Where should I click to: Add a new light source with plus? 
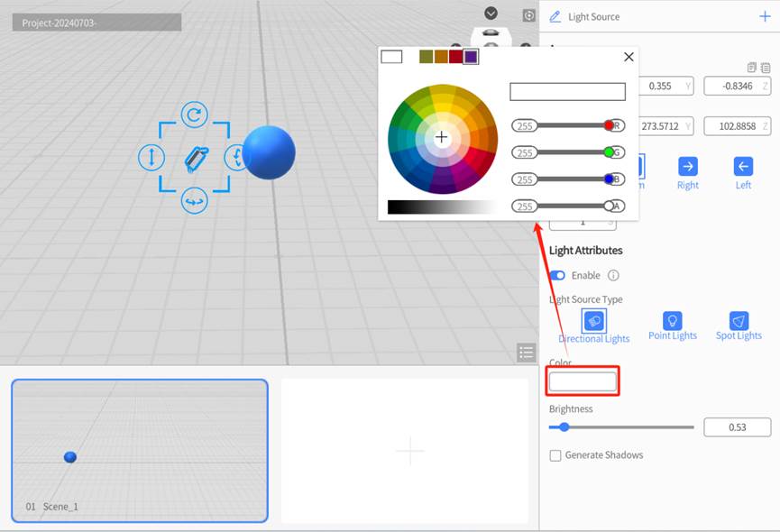click(766, 15)
